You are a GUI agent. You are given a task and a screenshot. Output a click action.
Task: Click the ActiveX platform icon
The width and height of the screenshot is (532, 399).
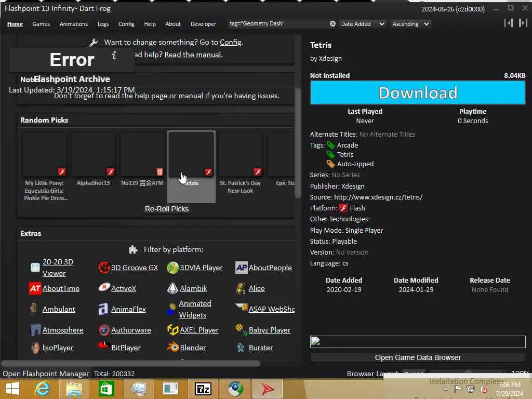pos(104,288)
